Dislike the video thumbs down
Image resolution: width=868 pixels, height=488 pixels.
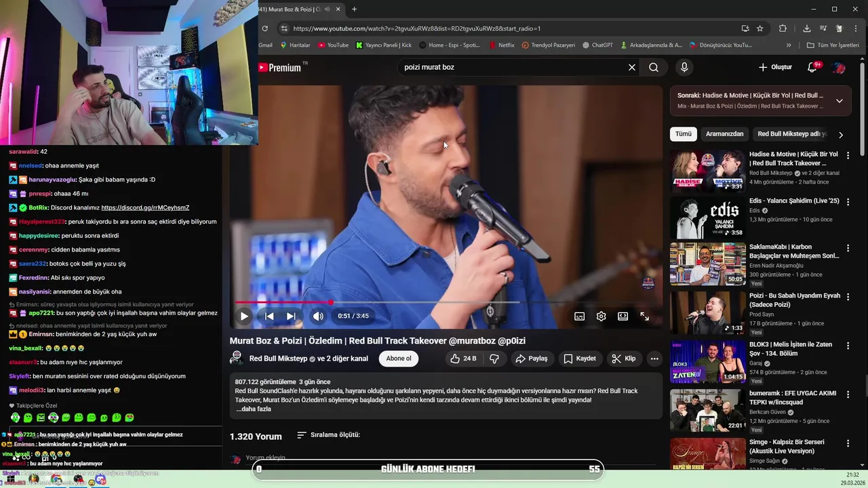click(494, 359)
